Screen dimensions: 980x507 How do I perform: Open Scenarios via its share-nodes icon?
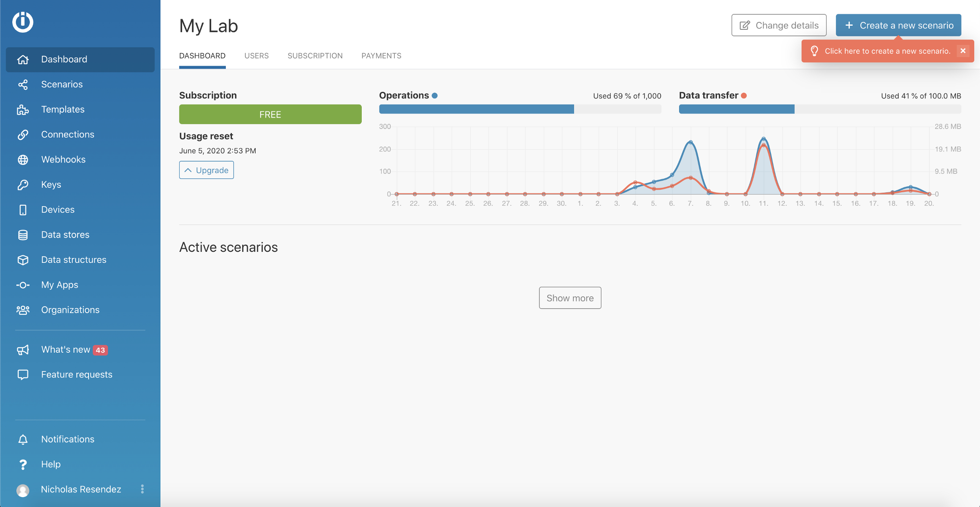[x=23, y=84]
